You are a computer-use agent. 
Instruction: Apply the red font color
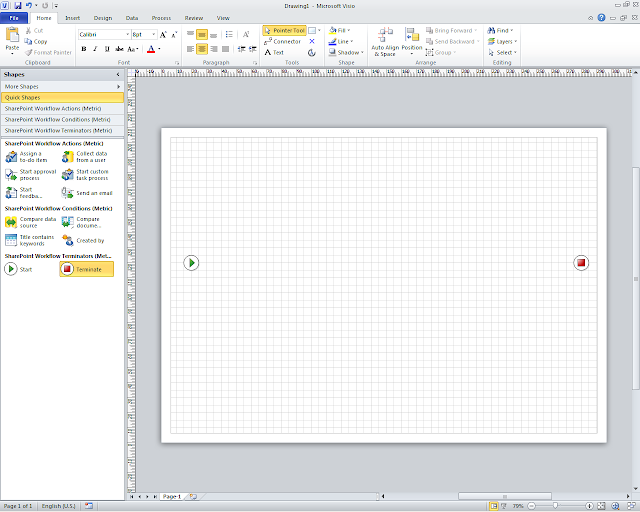151,49
